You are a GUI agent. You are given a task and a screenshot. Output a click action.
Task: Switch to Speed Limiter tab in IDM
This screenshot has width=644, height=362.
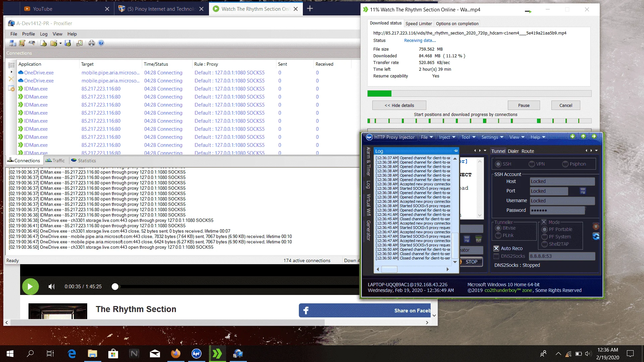click(418, 23)
